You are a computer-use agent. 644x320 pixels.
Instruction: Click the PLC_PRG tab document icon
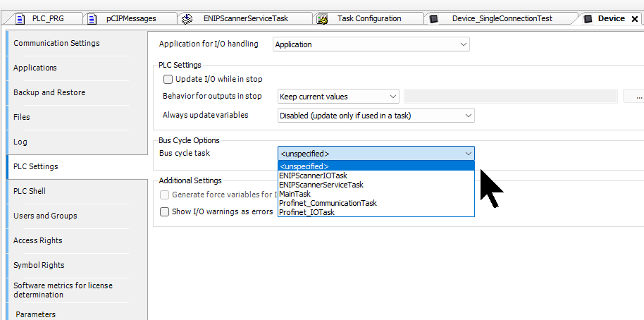[x=20, y=19]
